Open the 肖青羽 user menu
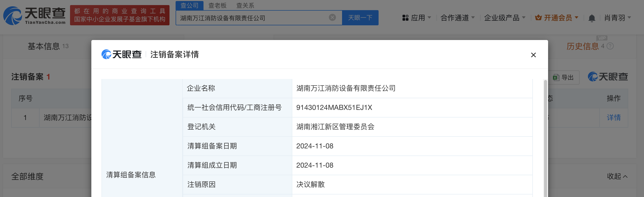The height and width of the screenshot is (197, 644). pos(618,18)
